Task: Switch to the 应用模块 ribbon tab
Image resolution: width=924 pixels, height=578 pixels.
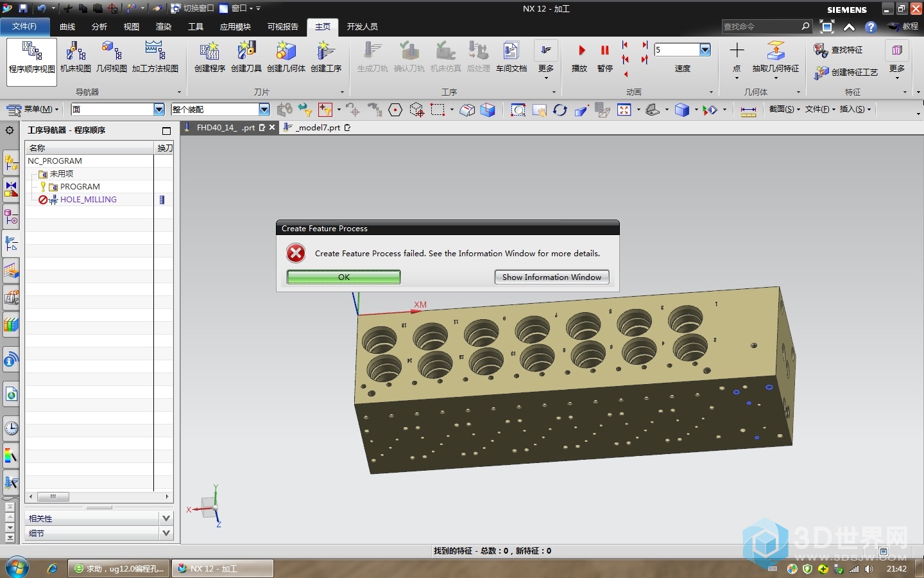Action: [x=235, y=26]
